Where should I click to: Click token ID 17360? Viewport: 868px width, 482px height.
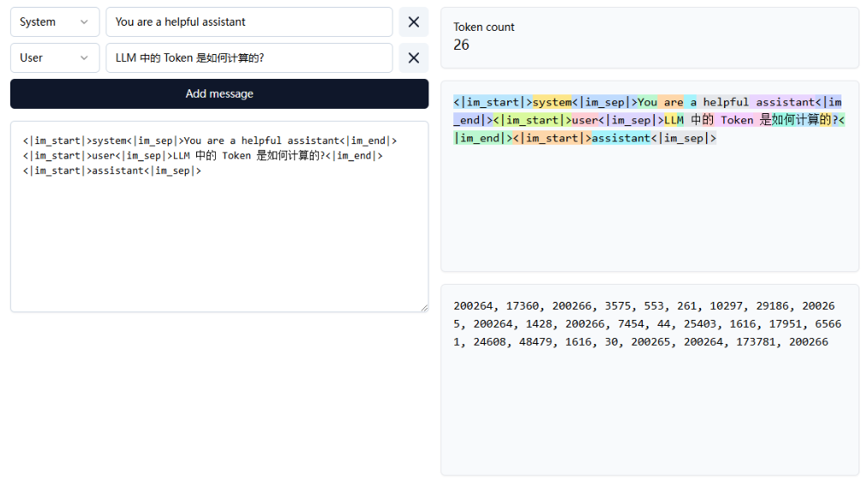(522, 306)
